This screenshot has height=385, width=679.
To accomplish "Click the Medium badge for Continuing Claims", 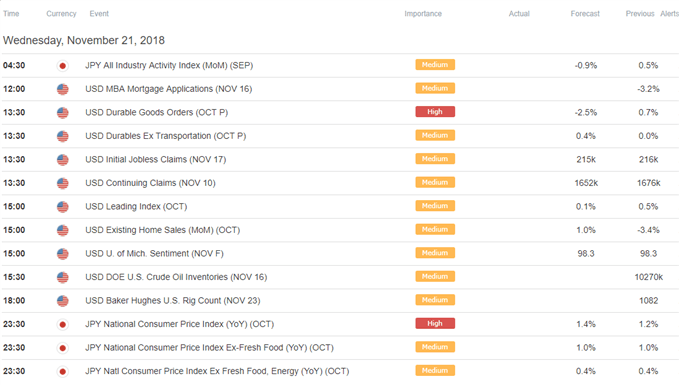I will click(x=435, y=182).
